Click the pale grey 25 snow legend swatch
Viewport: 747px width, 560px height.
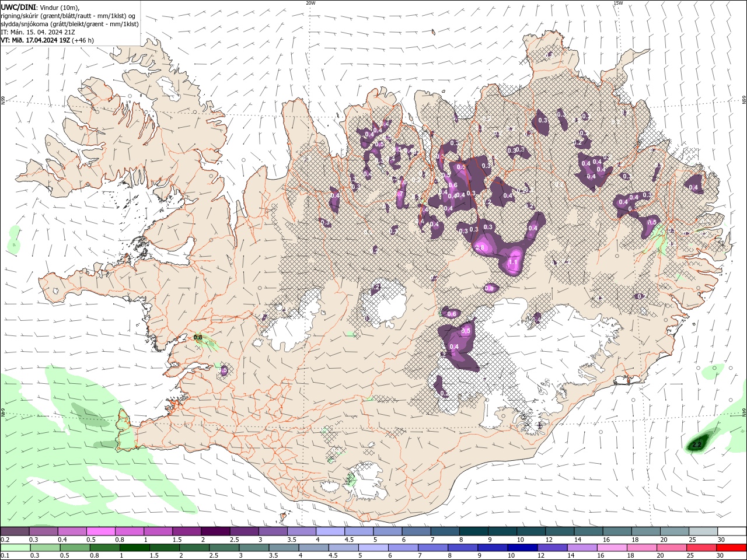[703, 531]
